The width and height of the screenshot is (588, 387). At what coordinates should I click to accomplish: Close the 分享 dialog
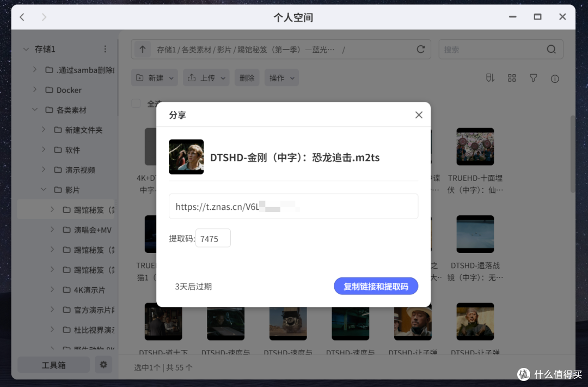[419, 115]
